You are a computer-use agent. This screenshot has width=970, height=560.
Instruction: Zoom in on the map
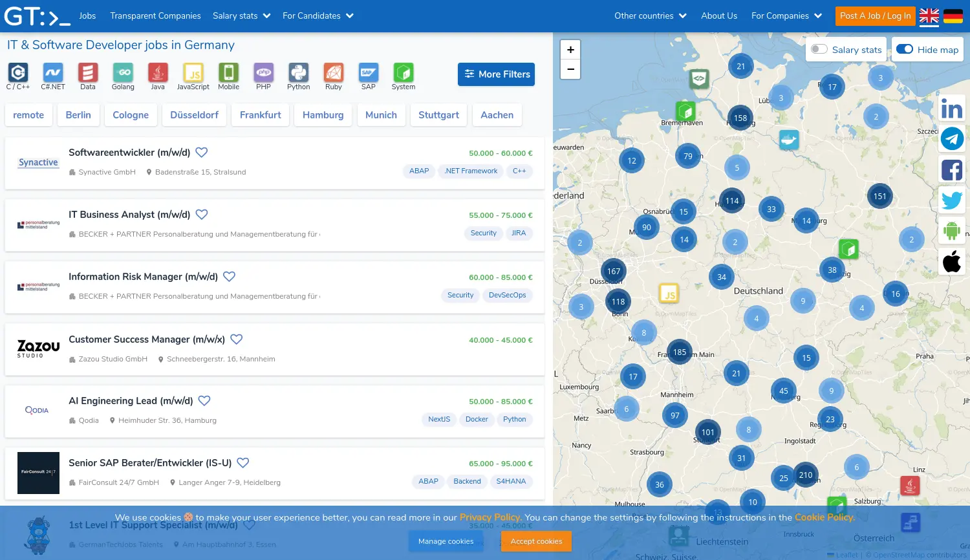pyautogui.click(x=570, y=50)
